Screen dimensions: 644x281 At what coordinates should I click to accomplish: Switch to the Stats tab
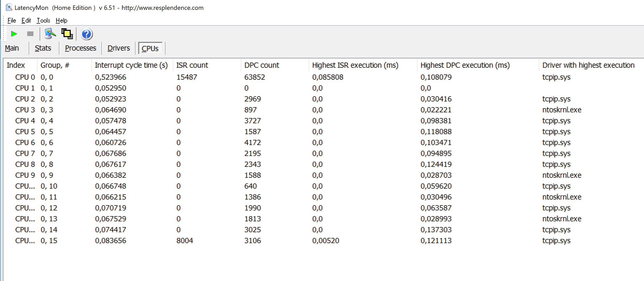tap(43, 48)
